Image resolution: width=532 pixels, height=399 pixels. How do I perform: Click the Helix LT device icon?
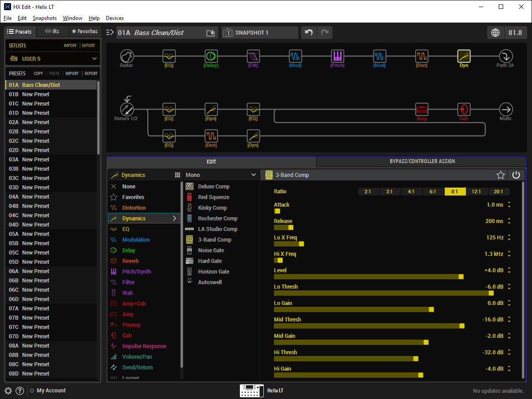(x=252, y=391)
